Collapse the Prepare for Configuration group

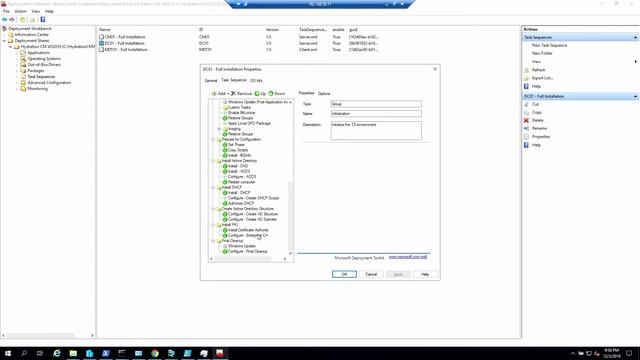(x=213, y=140)
